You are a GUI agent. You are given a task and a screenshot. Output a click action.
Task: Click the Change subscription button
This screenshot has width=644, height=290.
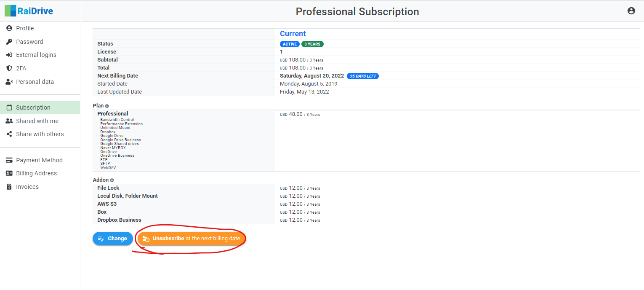click(x=113, y=239)
